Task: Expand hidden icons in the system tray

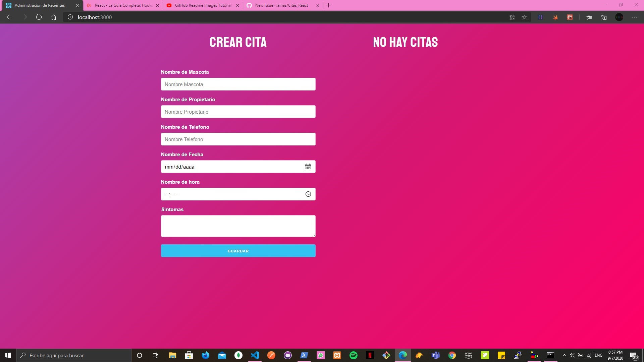Action: pos(564,356)
